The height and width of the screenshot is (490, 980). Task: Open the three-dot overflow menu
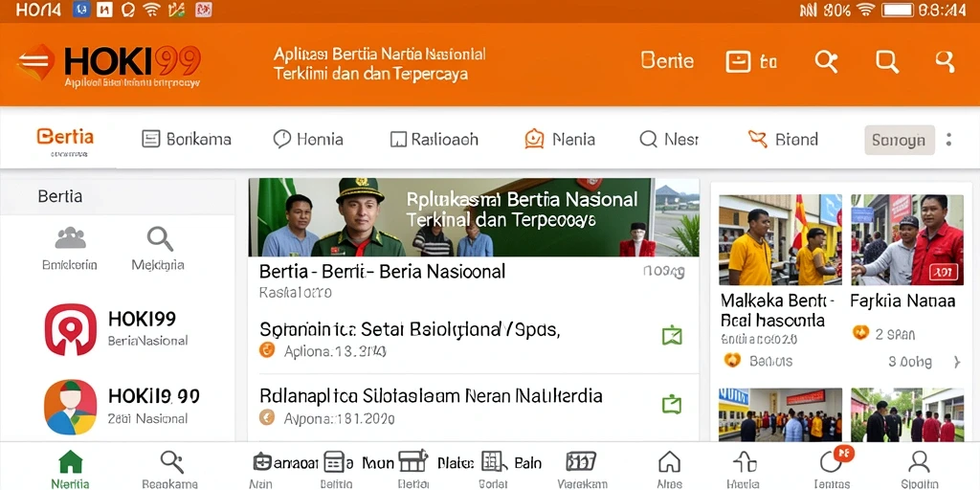[948, 140]
